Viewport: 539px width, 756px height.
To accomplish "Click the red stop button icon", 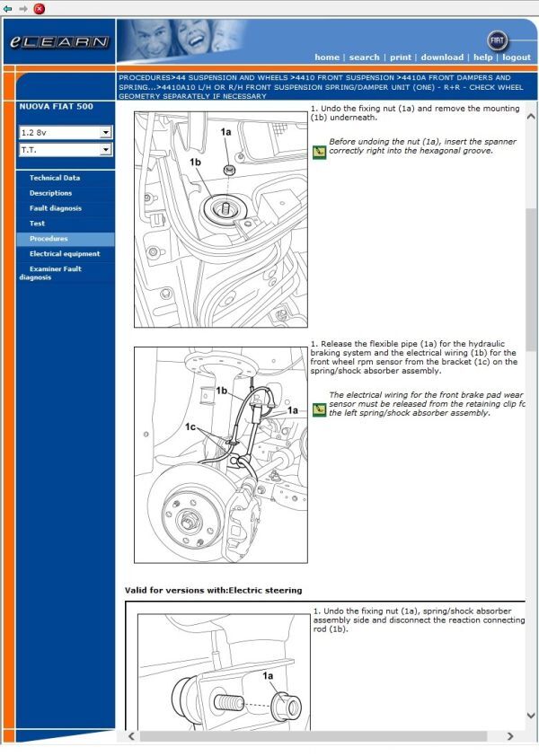I will coord(40,8).
